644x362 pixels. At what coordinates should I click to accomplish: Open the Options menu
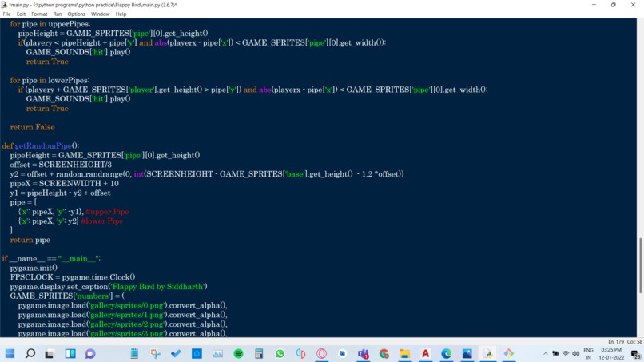pos(77,14)
